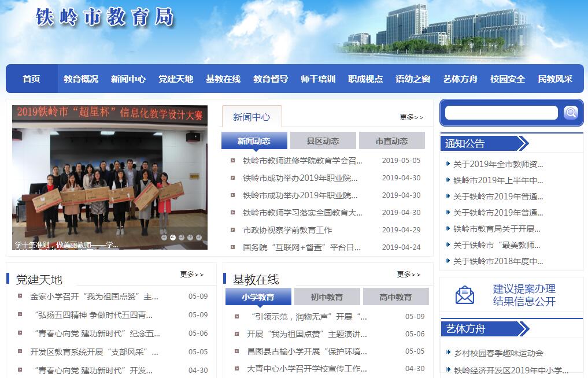Expand 更多>> in the 基教在线 section
Screen dimensions: 588x378
[x=408, y=275]
